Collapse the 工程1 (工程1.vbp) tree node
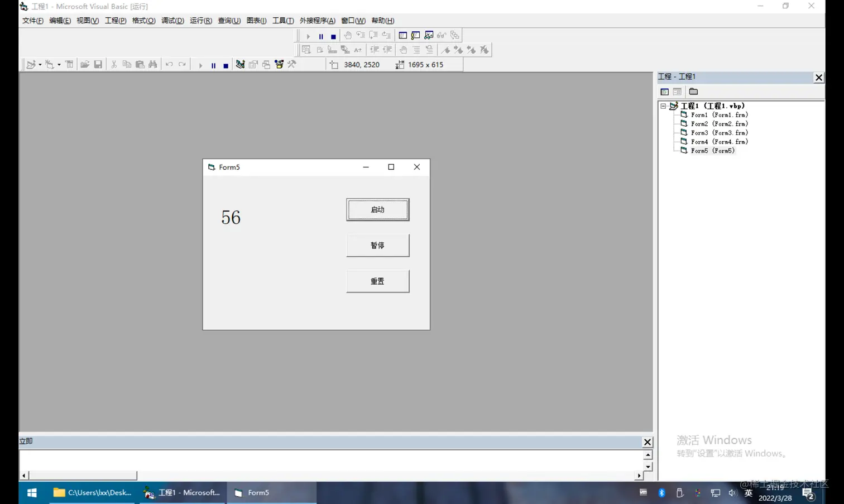 coord(663,106)
